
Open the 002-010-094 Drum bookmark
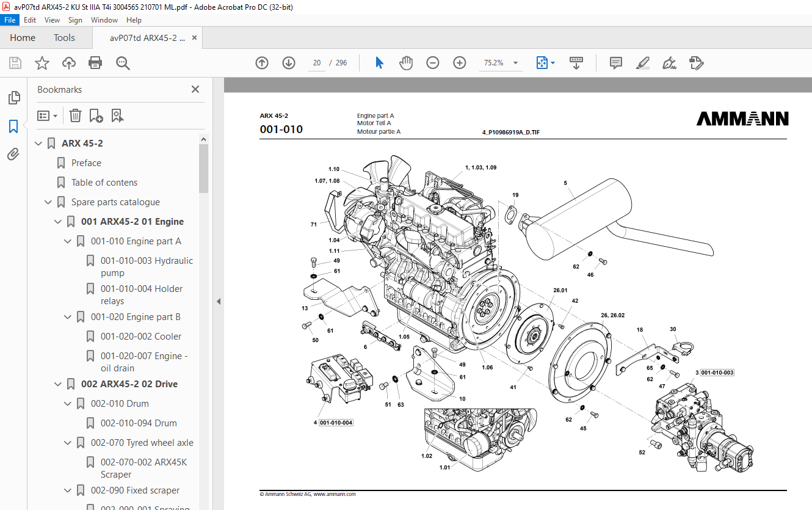[x=139, y=423]
